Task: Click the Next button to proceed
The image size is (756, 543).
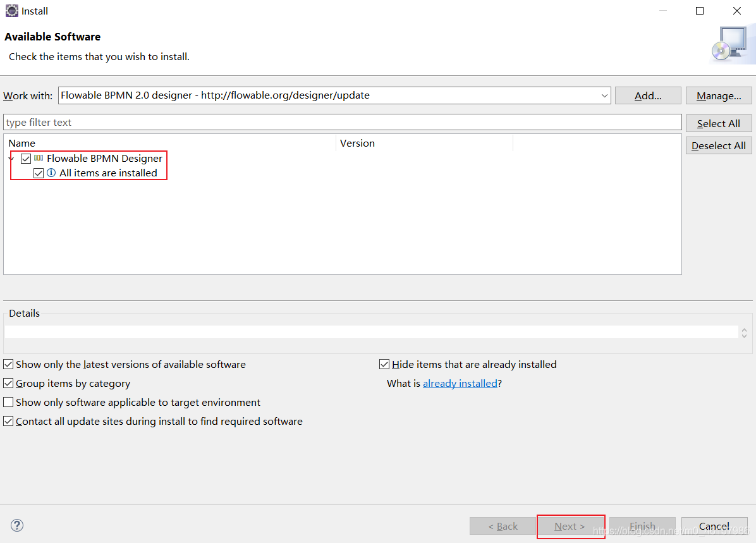Action: tap(570, 526)
